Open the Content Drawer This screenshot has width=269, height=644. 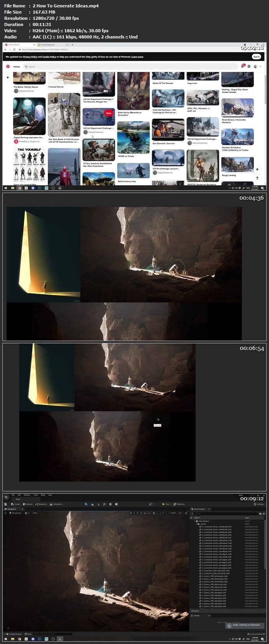(x=14, y=634)
